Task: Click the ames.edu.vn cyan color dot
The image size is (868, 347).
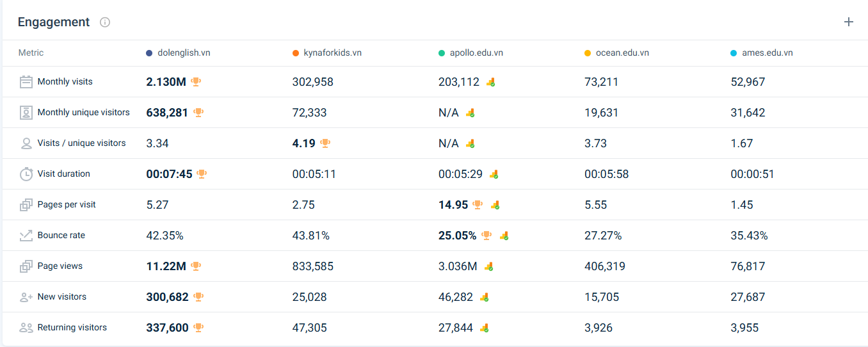Action: click(x=734, y=53)
